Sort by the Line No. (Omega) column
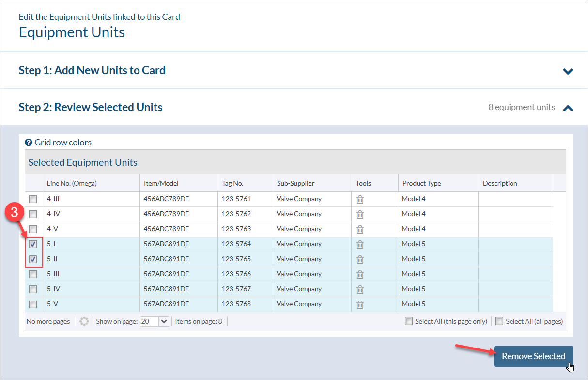Screen dimensions: 588x380 (91, 183)
